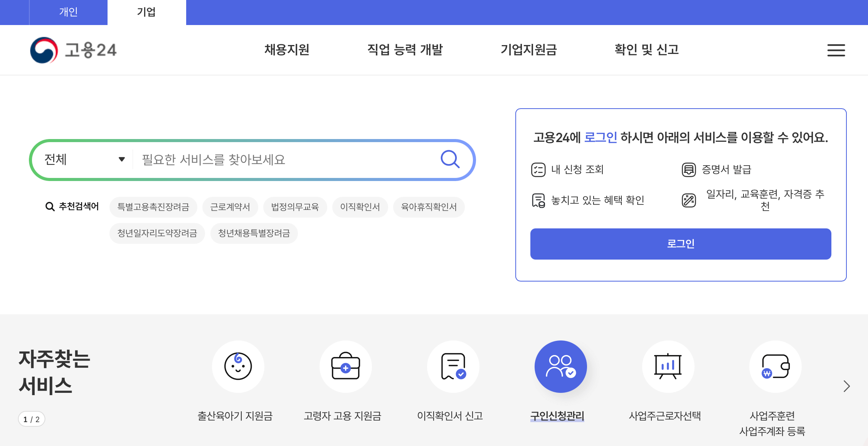The width and height of the screenshot is (868, 446).
Task: Select the highlighted 구인신청관리 people icon
Action: (560, 366)
